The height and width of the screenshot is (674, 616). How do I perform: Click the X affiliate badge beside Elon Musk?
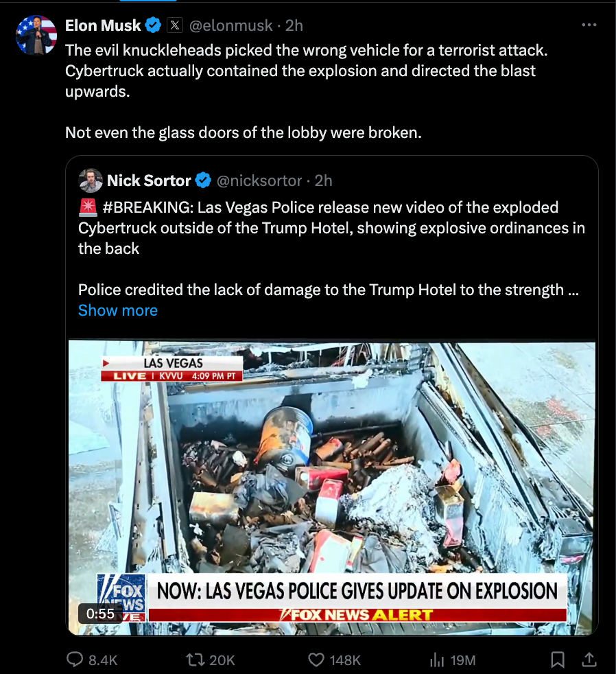coord(175,25)
